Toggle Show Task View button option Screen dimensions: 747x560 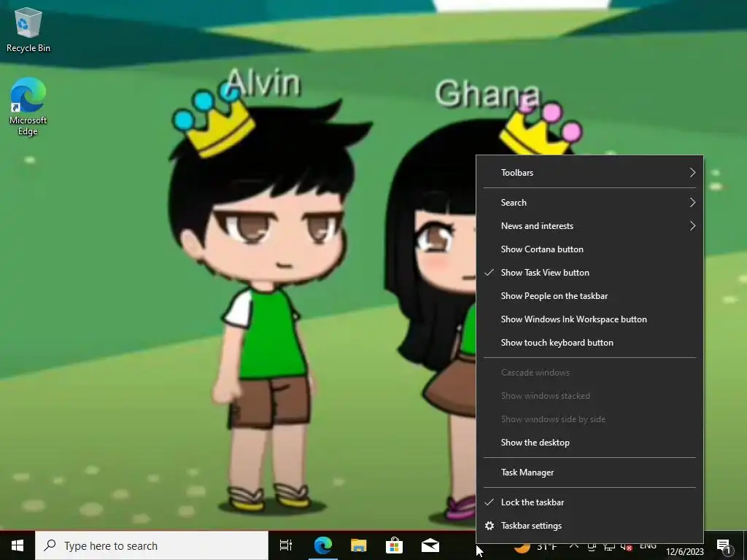[589, 273]
